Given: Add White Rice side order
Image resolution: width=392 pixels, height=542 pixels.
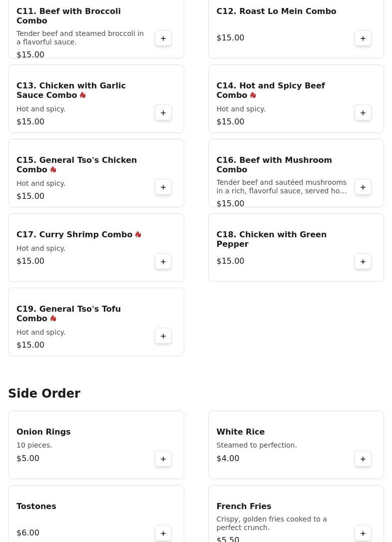Looking at the screenshot, I should click(x=363, y=459).
